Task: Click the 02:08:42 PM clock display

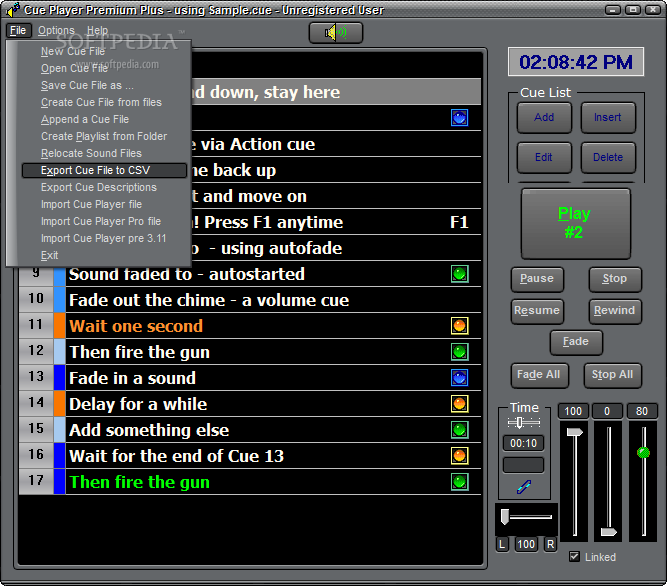Action: click(x=576, y=62)
